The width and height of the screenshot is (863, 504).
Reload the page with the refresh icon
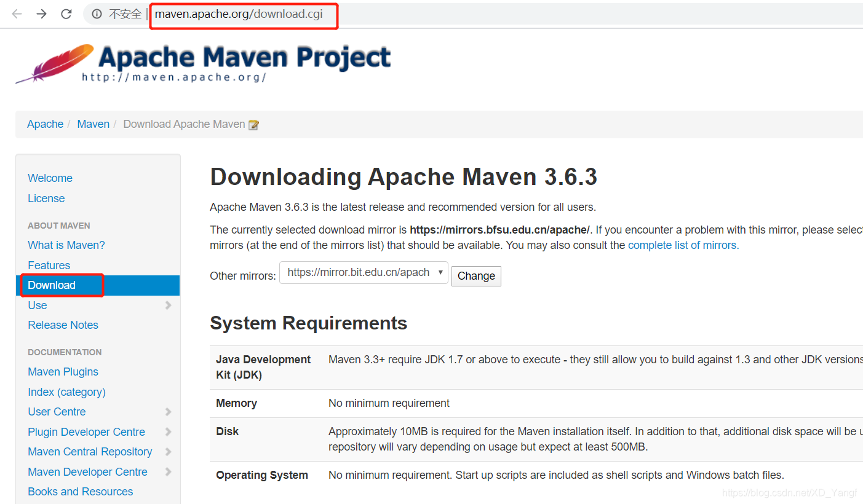66,14
